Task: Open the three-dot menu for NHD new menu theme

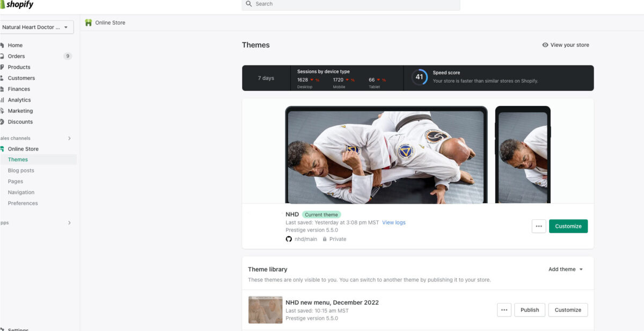Action: click(x=504, y=310)
